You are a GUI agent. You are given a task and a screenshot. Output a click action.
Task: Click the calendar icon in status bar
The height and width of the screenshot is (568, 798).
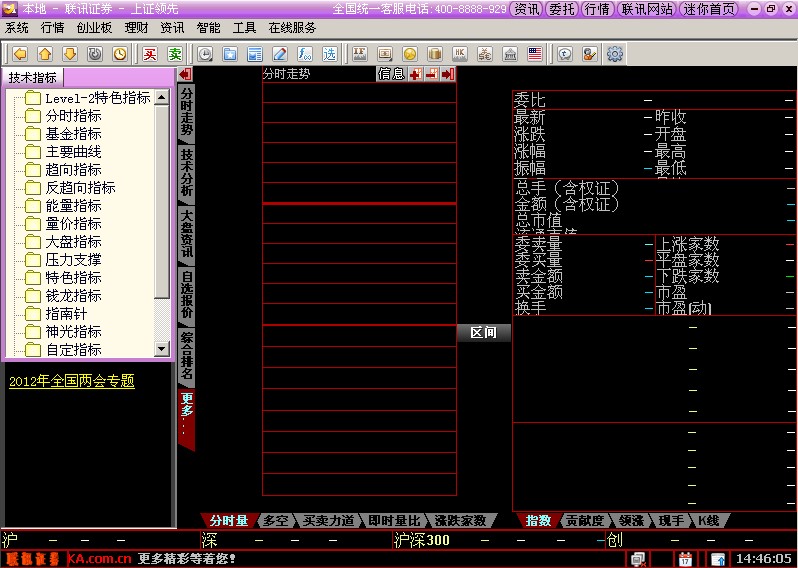coord(685,558)
